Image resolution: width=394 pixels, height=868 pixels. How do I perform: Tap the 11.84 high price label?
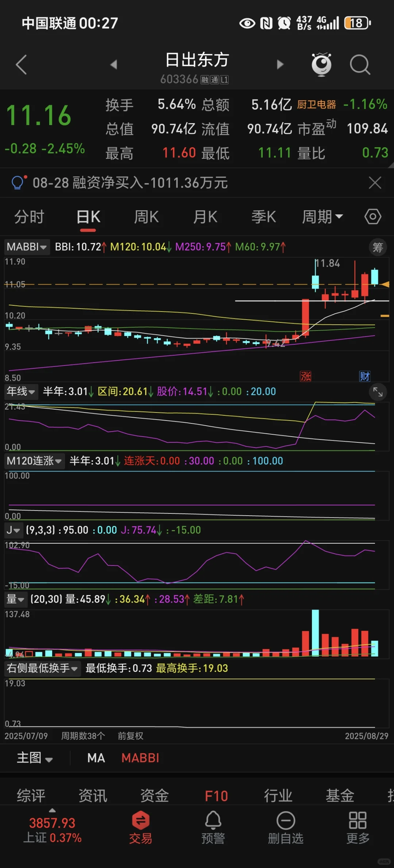(x=327, y=263)
